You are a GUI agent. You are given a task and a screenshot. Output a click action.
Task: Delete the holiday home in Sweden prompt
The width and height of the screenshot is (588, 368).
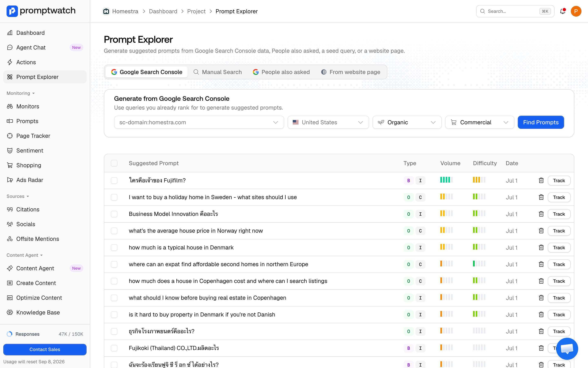pyautogui.click(x=541, y=197)
